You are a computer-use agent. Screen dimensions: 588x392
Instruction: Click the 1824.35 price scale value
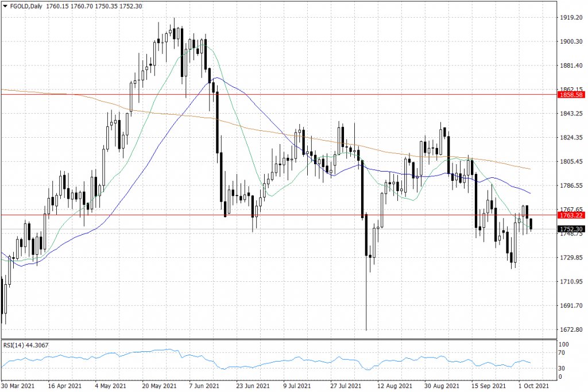[x=571, y=137]
